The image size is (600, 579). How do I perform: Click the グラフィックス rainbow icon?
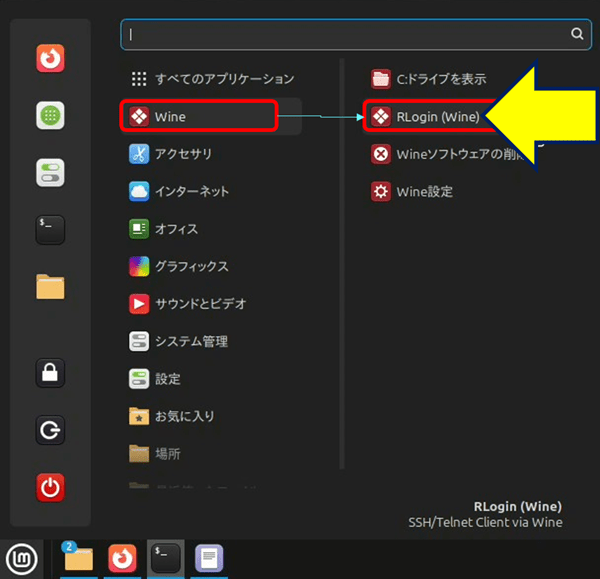[x=139, y=266]
